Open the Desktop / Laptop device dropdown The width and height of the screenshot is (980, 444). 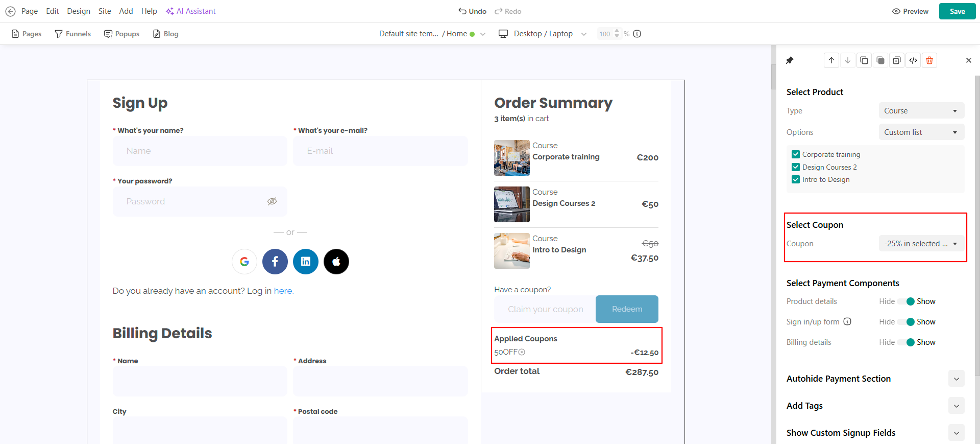(543, 34)
